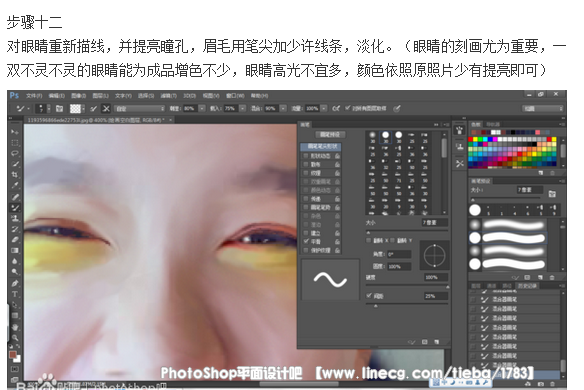Viewport: 584px width, 390px height.
Task: Open the 文件 File menu
Action: click(34, 96)
